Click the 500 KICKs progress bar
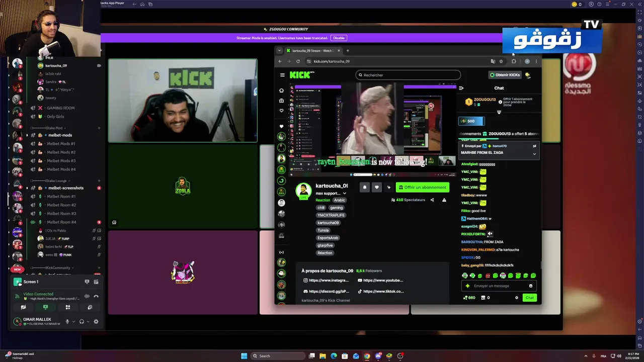 (x=471, y=121)
